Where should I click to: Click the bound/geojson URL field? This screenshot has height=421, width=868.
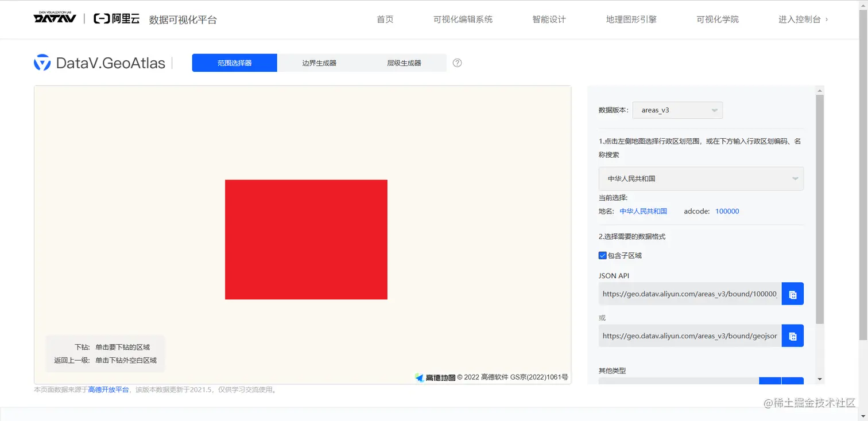point(690,336)
